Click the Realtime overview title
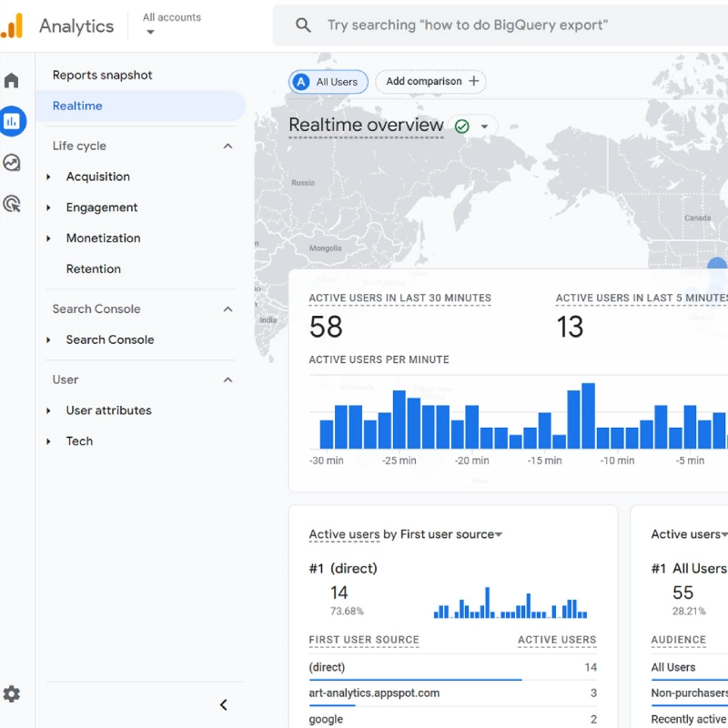The height and width of the screenshot is (728, 728). coord(366,125)
